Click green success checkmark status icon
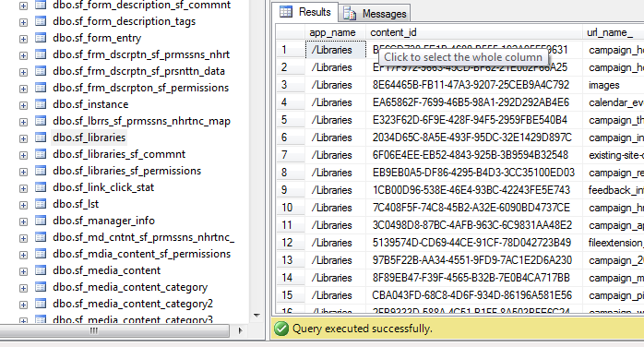The width and height of the screenshot is (644, 347). pos(281,329)
